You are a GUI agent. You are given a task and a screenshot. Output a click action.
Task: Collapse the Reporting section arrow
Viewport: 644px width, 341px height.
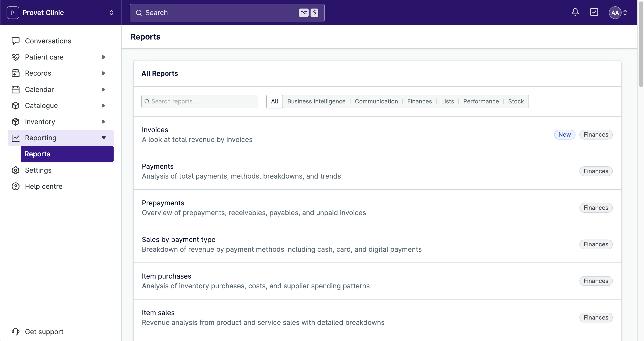(x=104, y=138)
